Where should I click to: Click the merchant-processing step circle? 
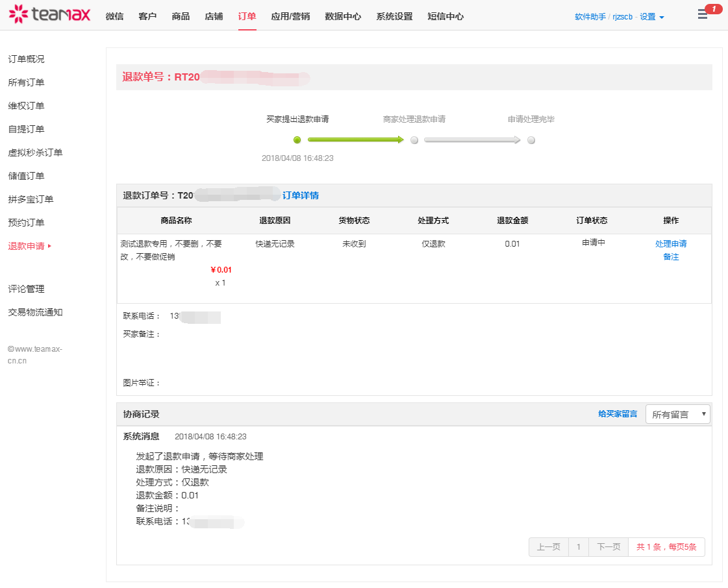[x=414, y=140]
